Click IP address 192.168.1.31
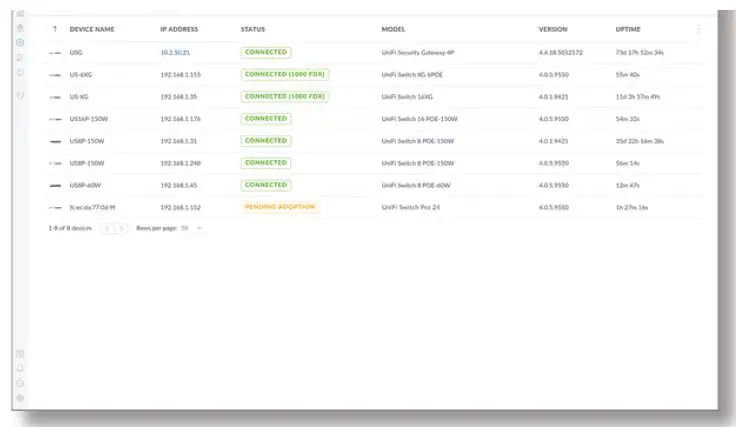This screenshot has height=427, width=736. pos(179,141)
